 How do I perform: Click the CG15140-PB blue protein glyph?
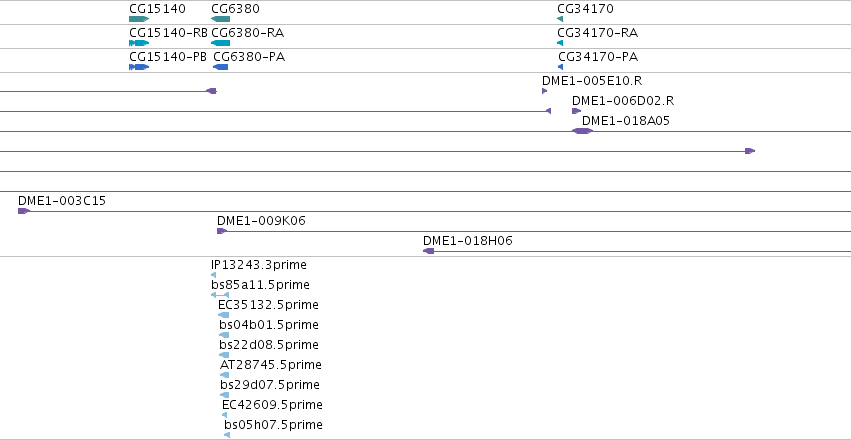[139, 67]
